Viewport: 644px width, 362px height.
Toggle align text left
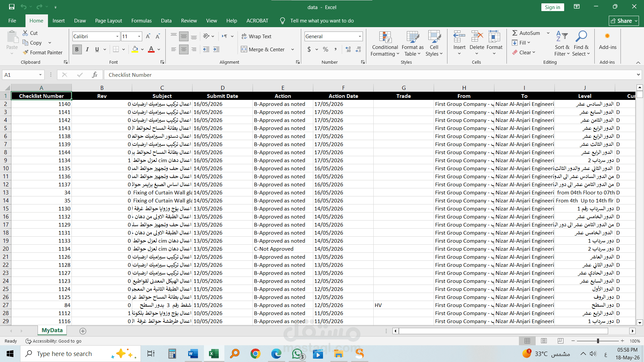point(174,49)
